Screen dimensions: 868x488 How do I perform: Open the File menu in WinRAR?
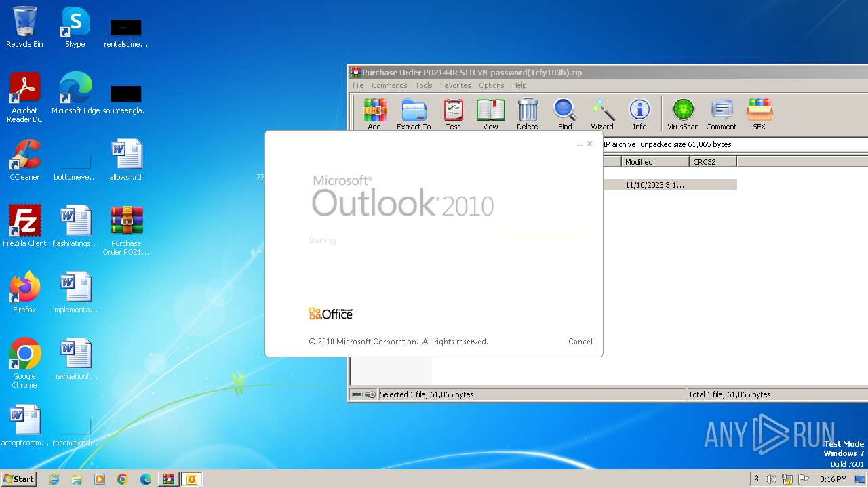358,85
